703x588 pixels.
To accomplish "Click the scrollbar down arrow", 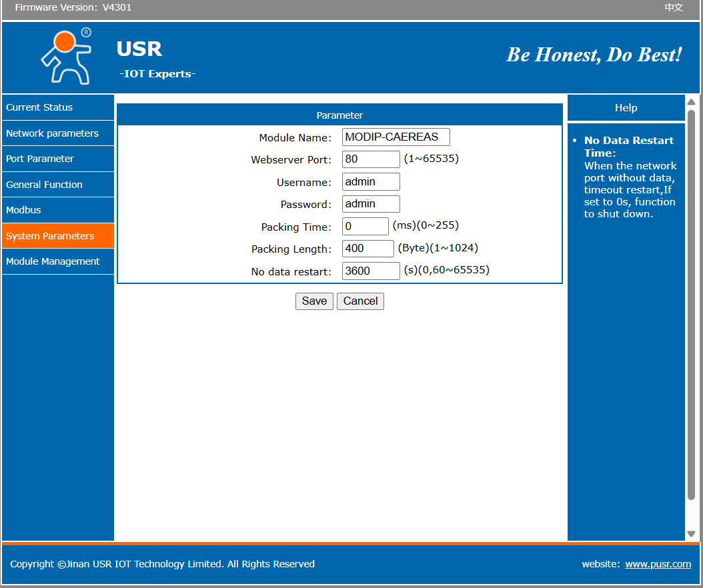I will (692, 534).
